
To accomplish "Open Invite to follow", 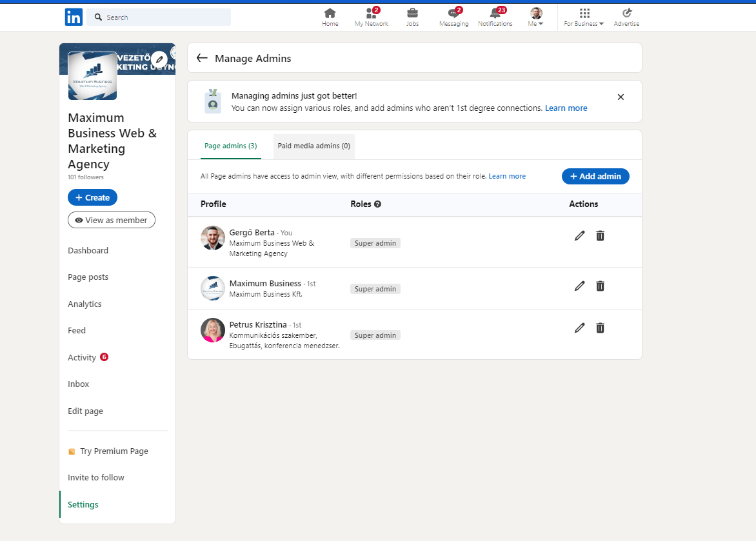I will click(x=96, y=477).
